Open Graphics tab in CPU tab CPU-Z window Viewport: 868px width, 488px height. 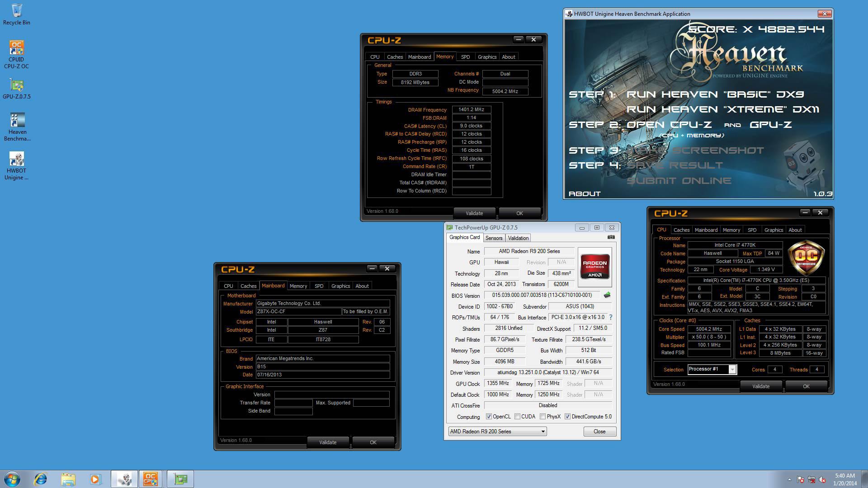click(x=774, y=230)
